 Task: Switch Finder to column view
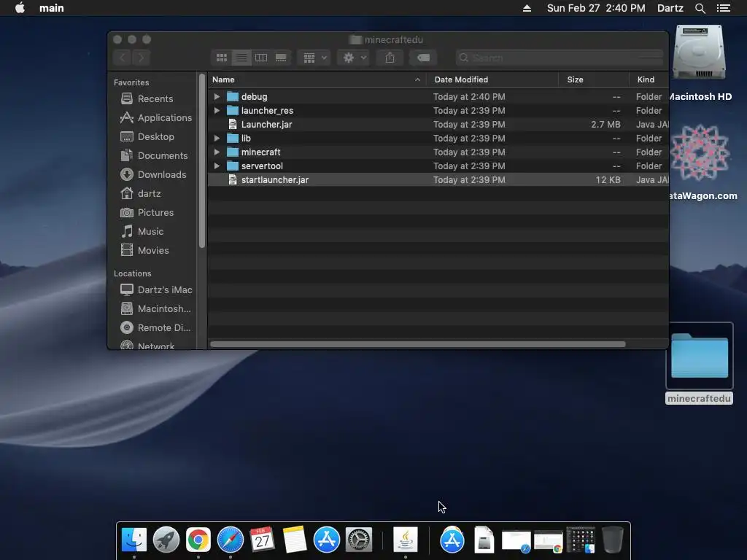tap(261, 58)
